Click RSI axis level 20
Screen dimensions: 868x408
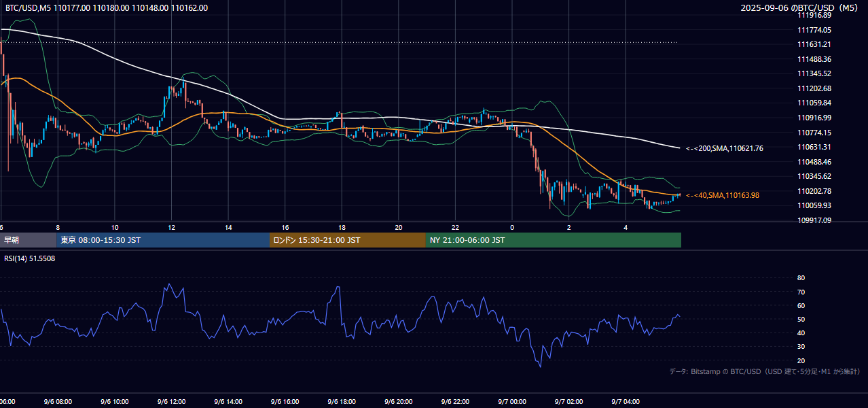801,360
